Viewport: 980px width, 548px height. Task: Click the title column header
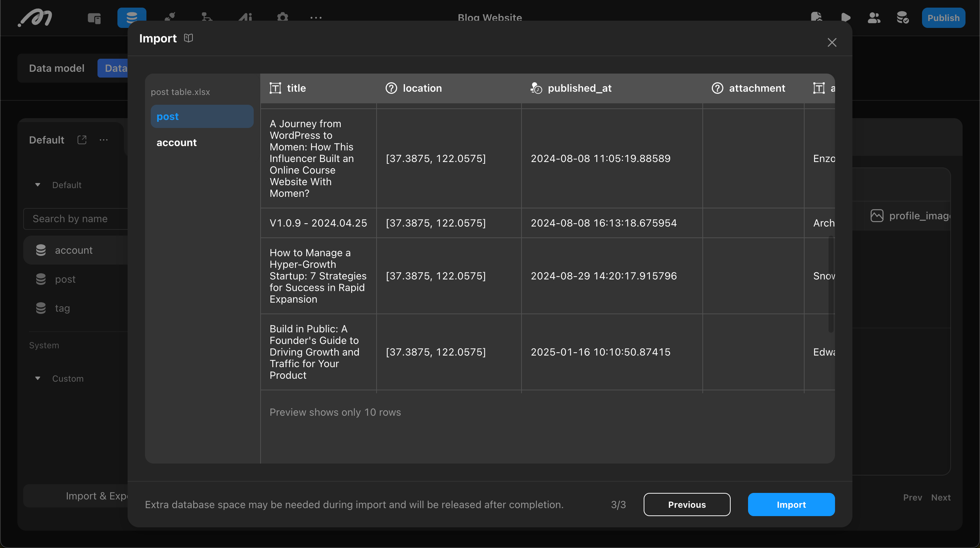(319, 88)
